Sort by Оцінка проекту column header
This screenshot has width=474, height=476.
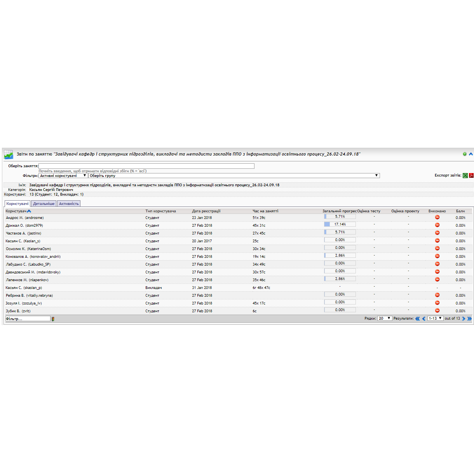pyautogui.click(x=405, y=211)
